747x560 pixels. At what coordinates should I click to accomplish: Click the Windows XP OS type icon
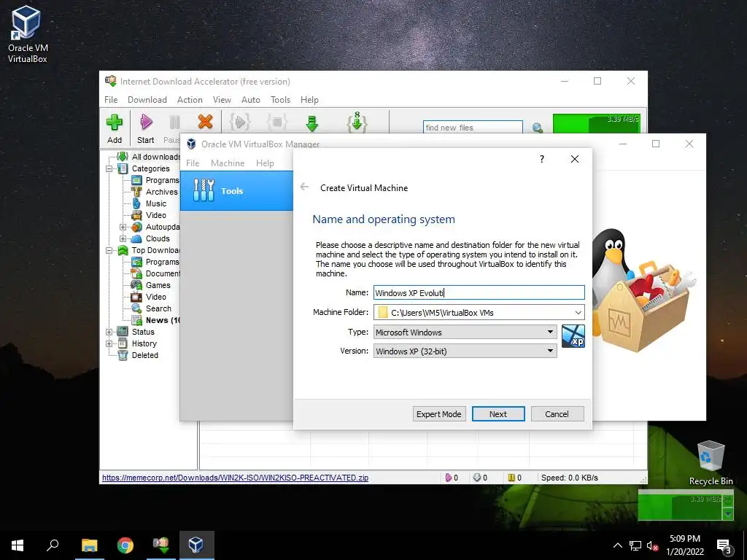[x=573, y=336]
